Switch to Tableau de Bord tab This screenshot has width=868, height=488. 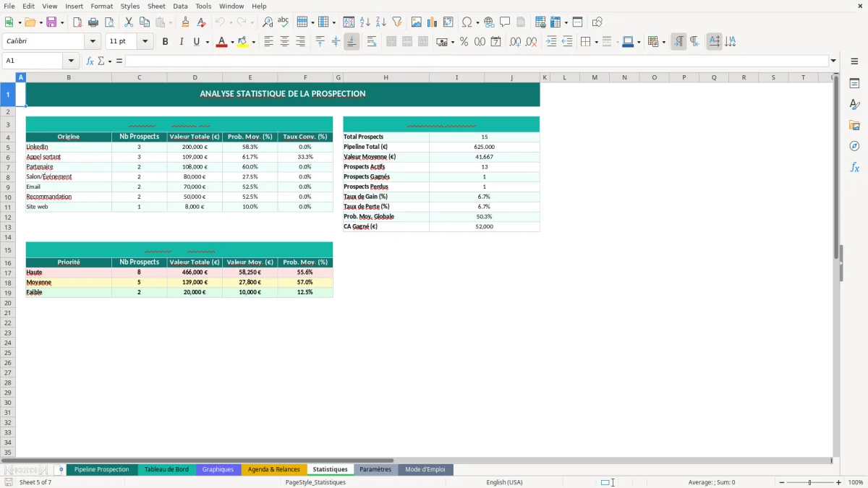coord(166,469)
